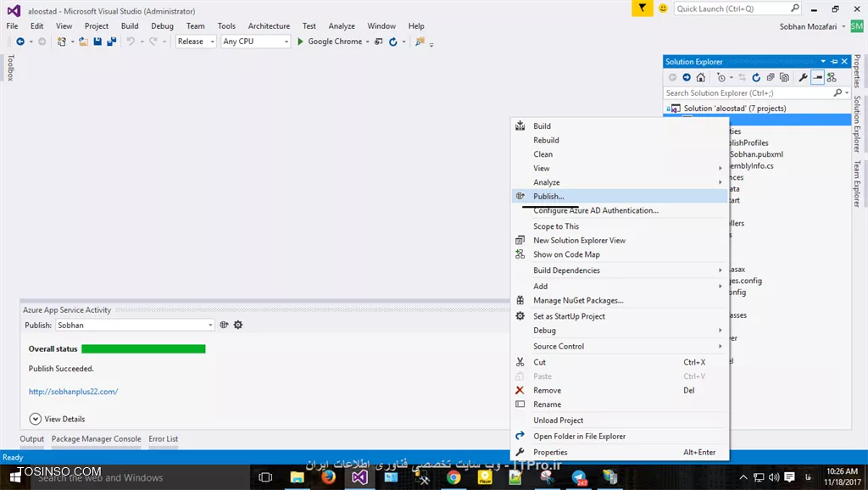The height and width of the screenshot is (490, 868).
Task: Click the Windows Start button
Action: (x=15, y=477)
